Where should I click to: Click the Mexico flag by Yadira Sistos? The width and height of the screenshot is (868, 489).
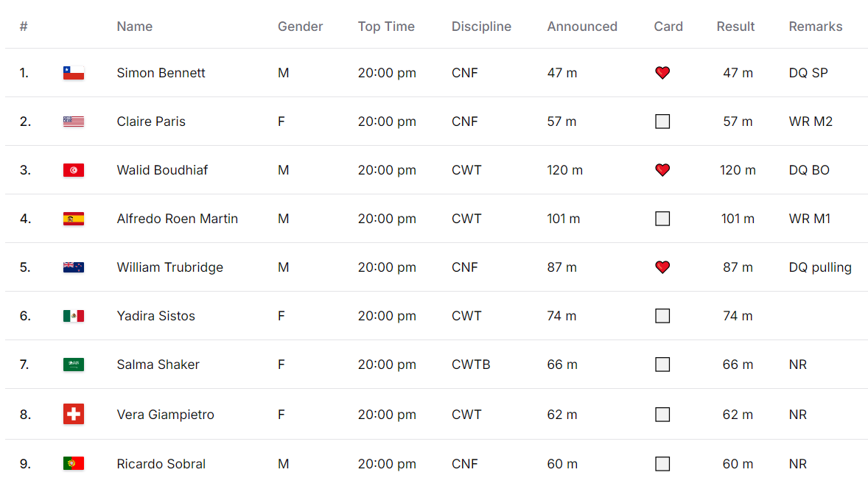click(x=74, y=316)
